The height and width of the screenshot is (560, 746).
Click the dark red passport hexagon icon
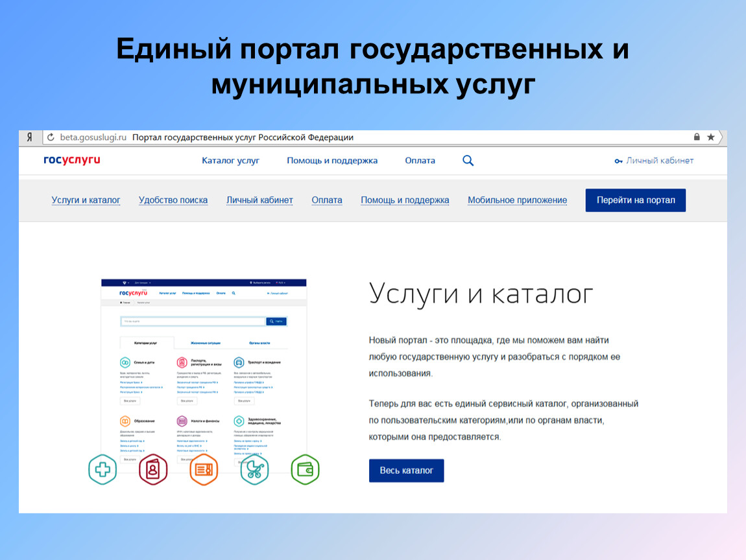(x=153, y=469)
